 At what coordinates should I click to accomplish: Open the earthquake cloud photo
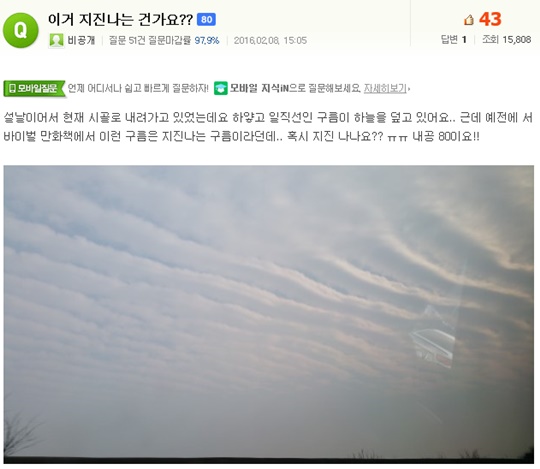point(269,314)
